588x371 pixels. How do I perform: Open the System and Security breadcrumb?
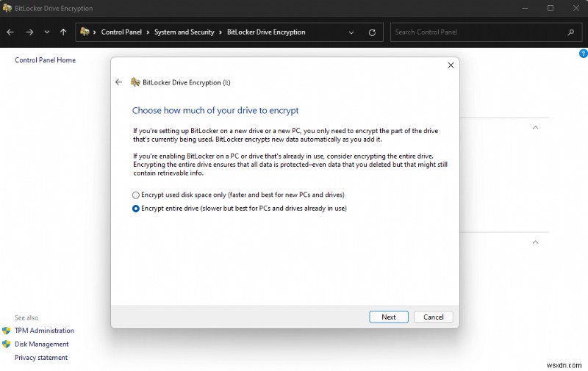[x=184, y=32]
